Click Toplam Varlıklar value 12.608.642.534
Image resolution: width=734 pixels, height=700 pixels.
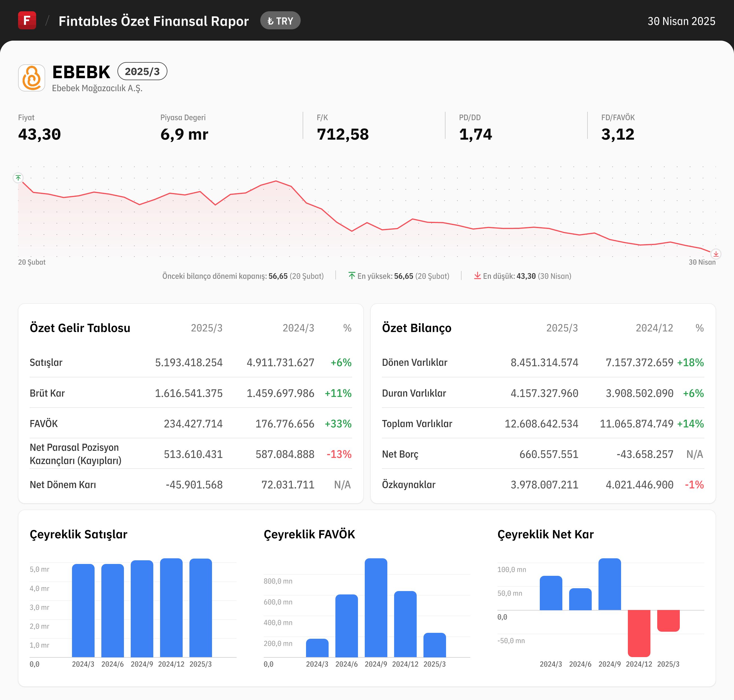(x=541, y=423)
